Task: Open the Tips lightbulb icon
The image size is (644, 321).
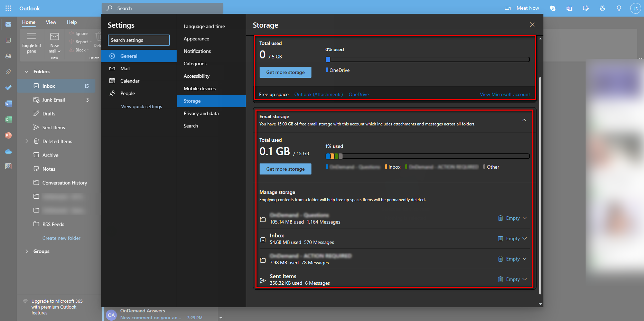Action: click(619, 8)
